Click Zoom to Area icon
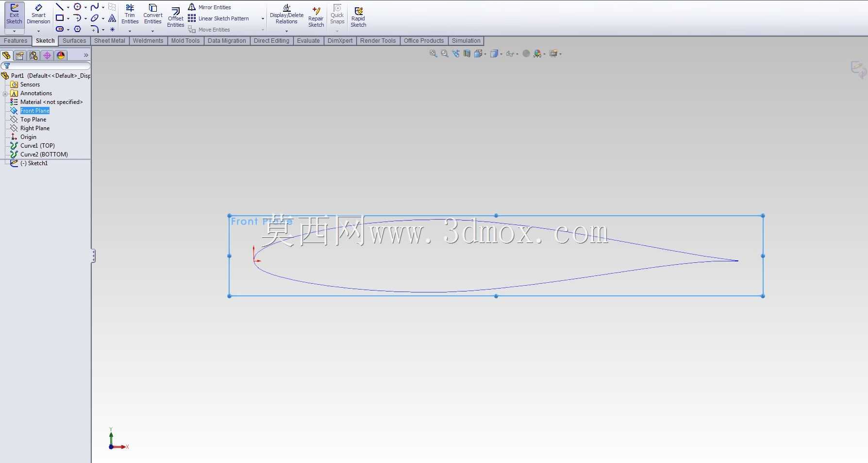This screenshot has height=463, width=868. pyautogui.click(x=444, y=53)
